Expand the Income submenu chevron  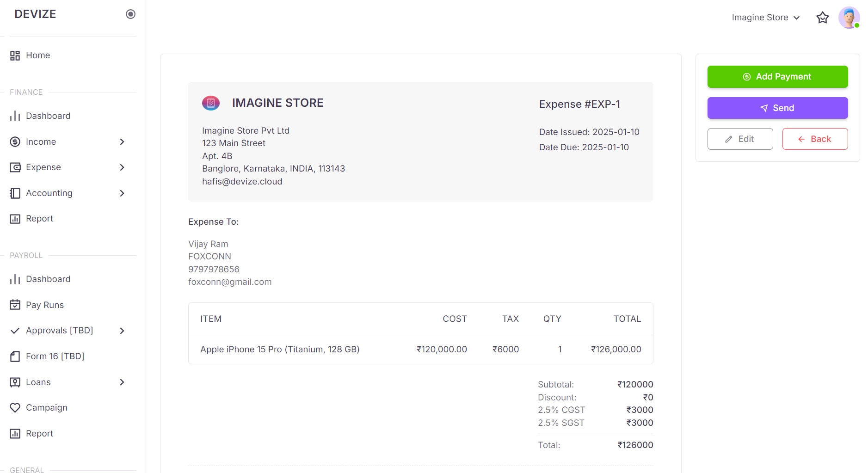(122, 142)
